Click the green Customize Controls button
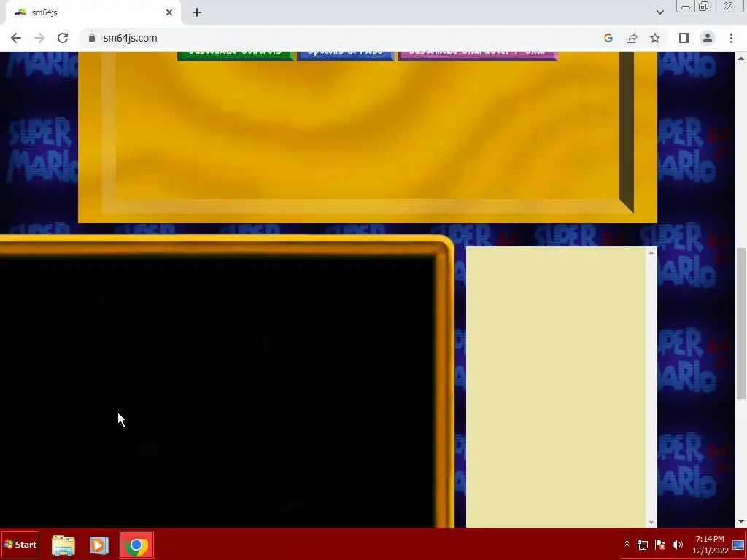Screen dimensions: 747x560 (x=236, y=55)
